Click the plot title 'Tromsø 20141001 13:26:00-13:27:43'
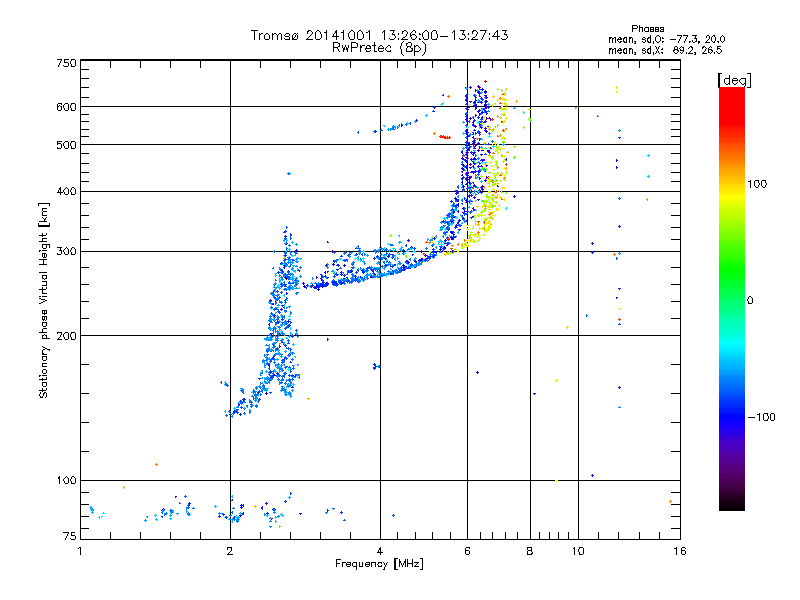The height and width of the screenshot is (600, 800). (x=379, y=35)
